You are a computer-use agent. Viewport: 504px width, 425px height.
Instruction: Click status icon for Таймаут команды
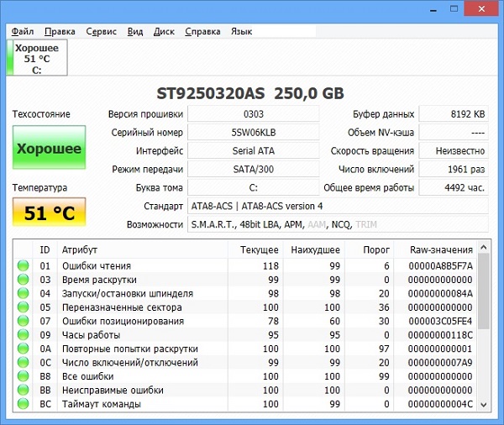click(24, 404)
